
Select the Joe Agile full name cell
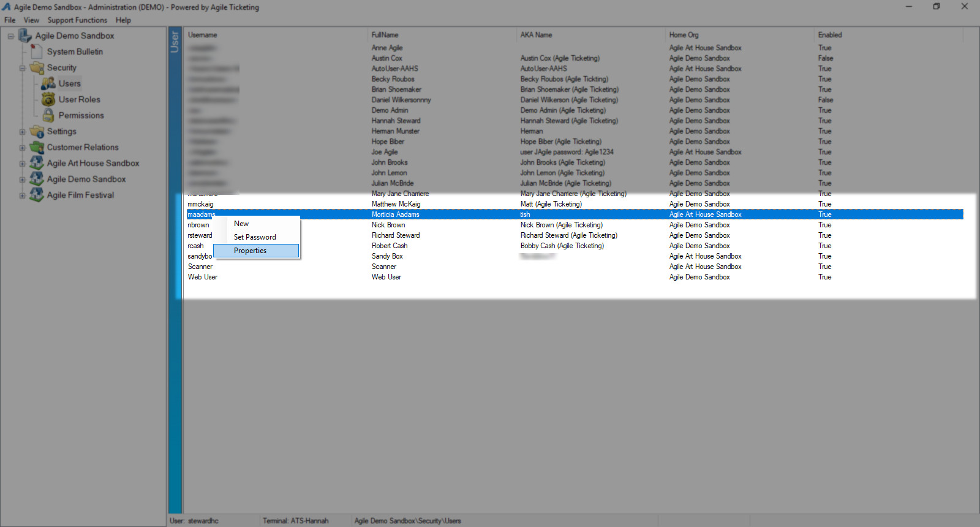385,152
